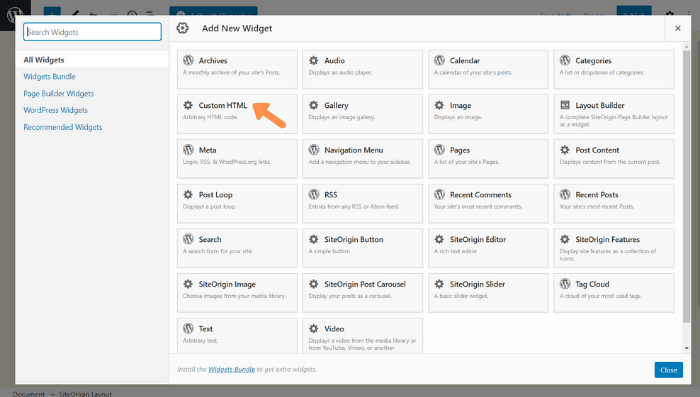Click 'Arbitrary HTML code.' description

click(210, 117)
